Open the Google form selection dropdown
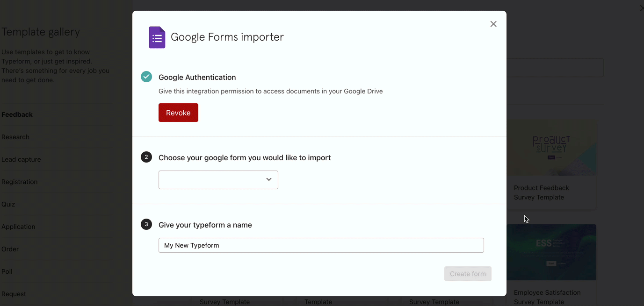This screenshot has width=644, height=306. tap(218, 180)
